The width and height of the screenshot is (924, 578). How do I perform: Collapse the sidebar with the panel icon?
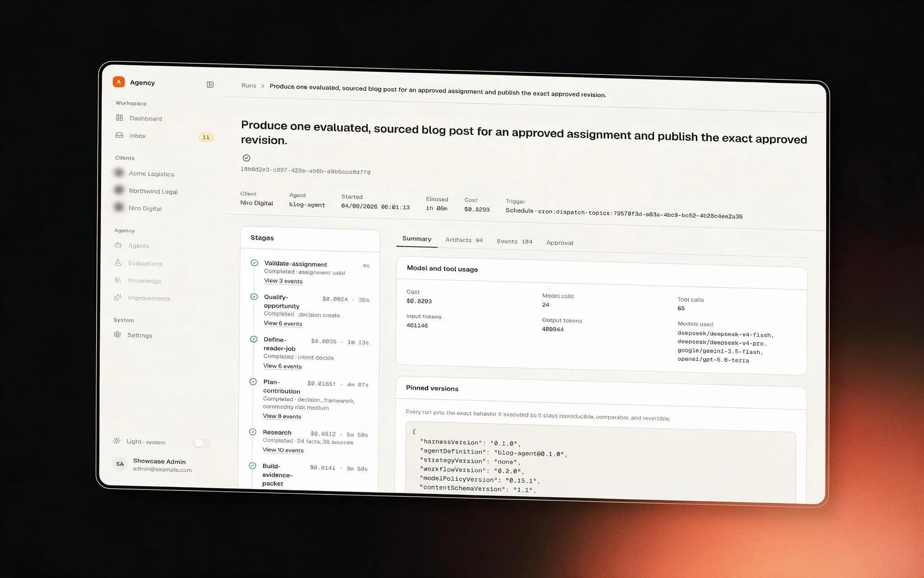(x=210, y=84)
